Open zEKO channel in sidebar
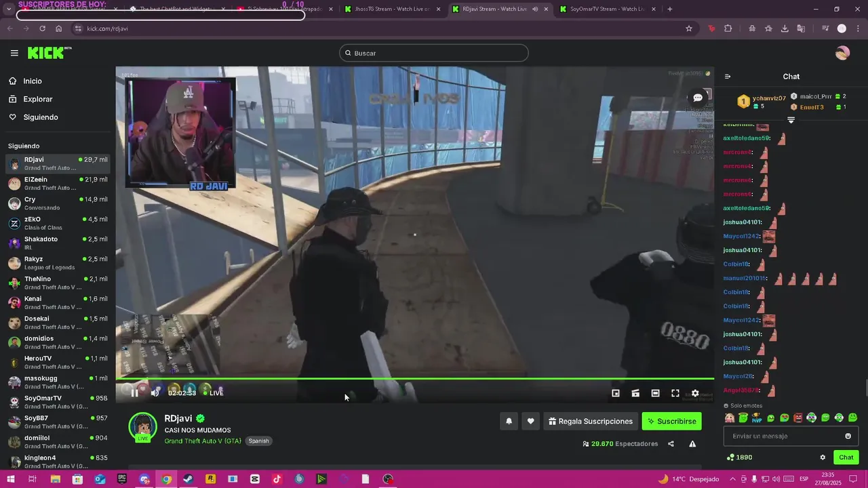This screenshot has width=868, height=488. pyautogui.click(x=58, y=223)
